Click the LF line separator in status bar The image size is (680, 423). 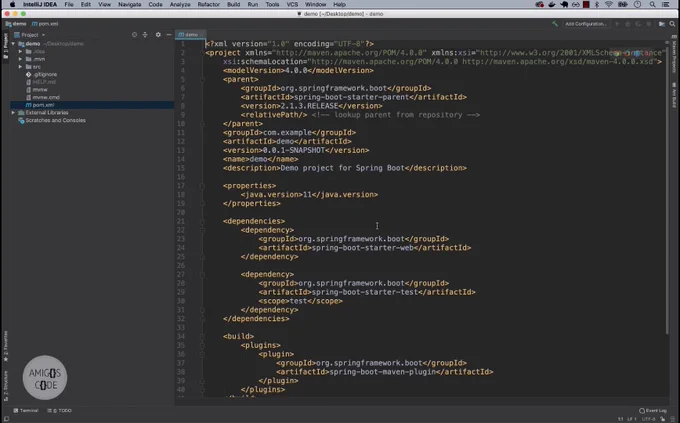pos(632,419)
